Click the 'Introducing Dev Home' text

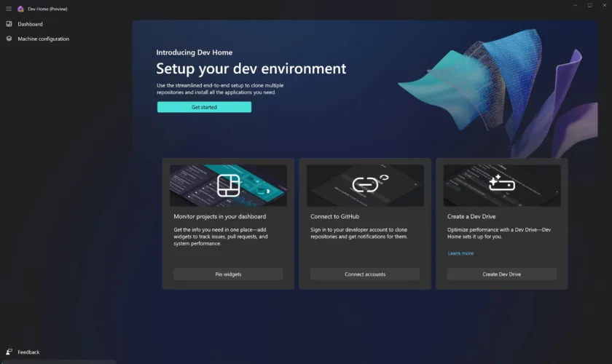(x=195, y=52)
